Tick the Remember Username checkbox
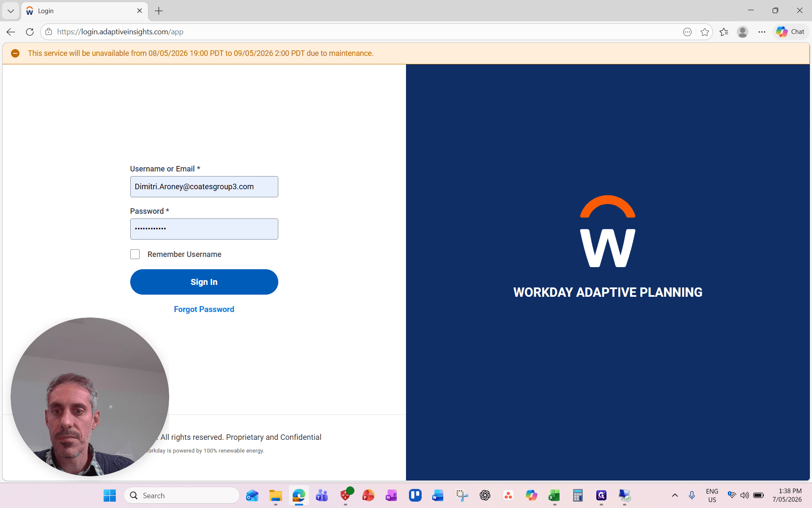This screenshot has height=508, width=812. [135, 254]
